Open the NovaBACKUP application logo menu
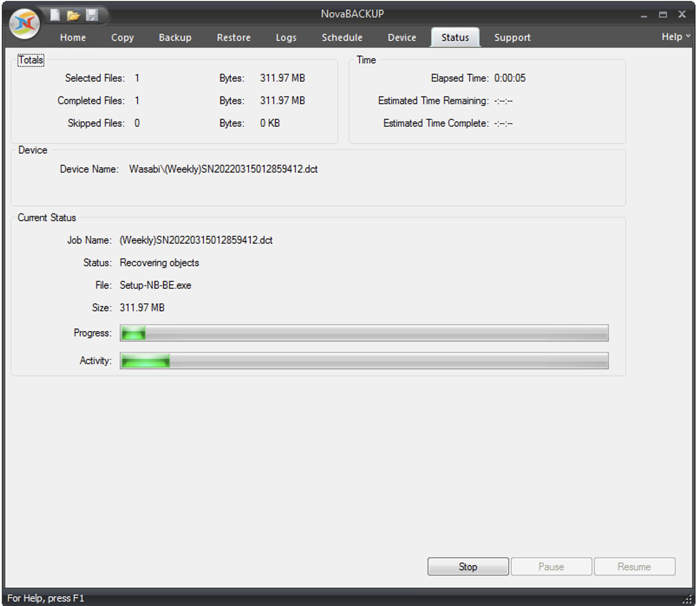700x606 pixels. click(x=24, y=24)
